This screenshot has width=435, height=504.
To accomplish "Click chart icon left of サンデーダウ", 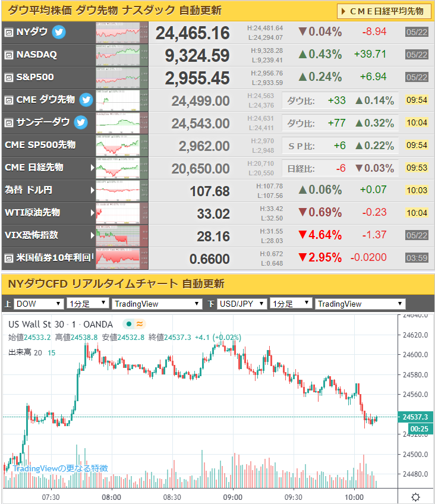I will tap(9, 123).
